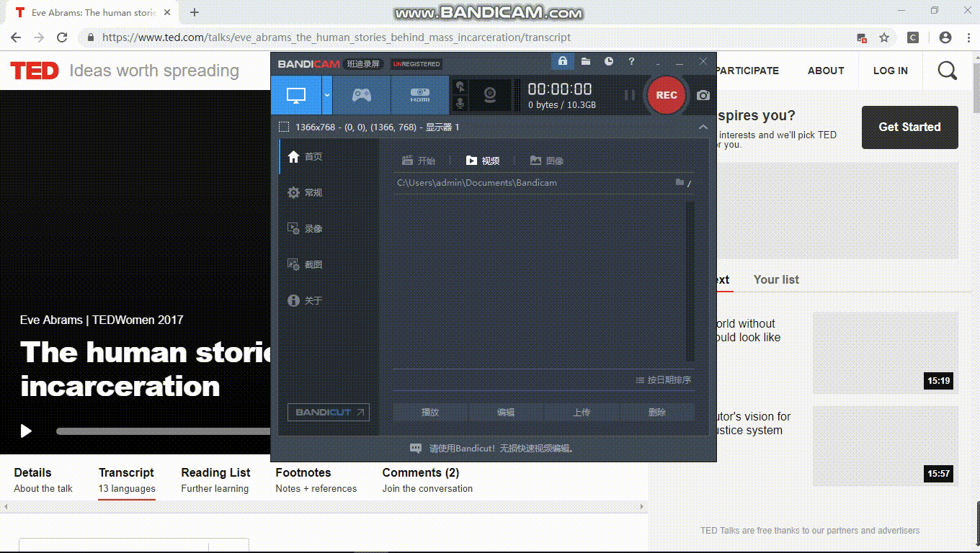Click the UNREGISTERED badge

click(x=416, y=64)
